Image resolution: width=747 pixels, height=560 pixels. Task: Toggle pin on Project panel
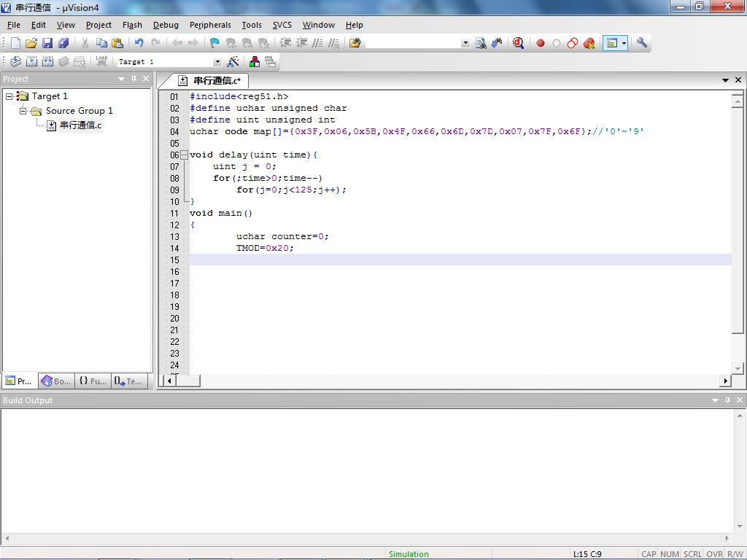click(134, 79)
